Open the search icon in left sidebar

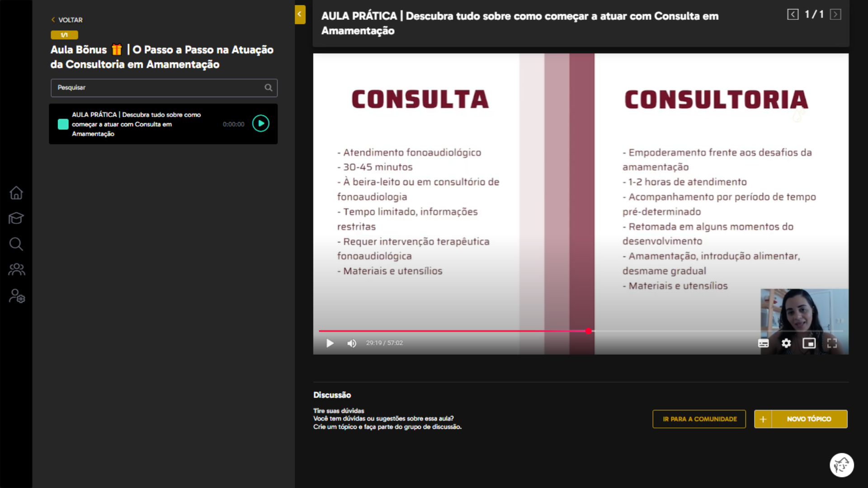pos(16,244)
